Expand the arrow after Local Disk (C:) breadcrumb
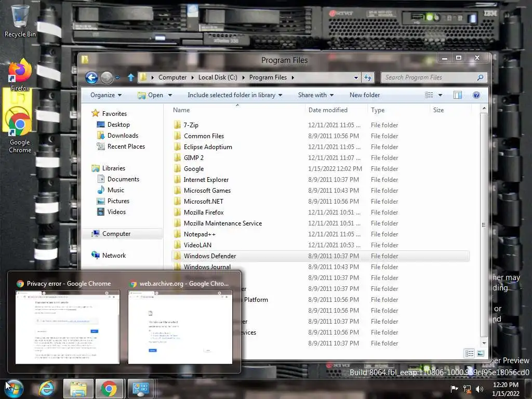Screen dimensions: 532x399 point(243,77)
